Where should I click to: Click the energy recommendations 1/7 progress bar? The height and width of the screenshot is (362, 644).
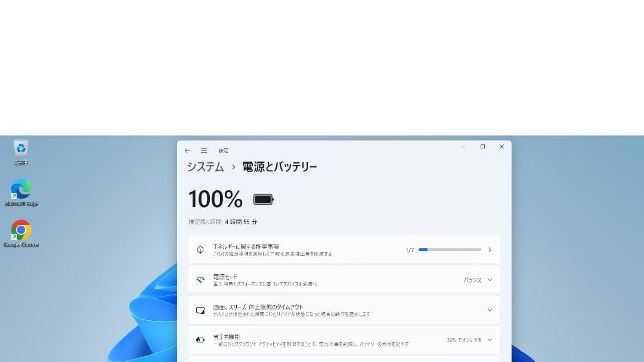[450, 250]
